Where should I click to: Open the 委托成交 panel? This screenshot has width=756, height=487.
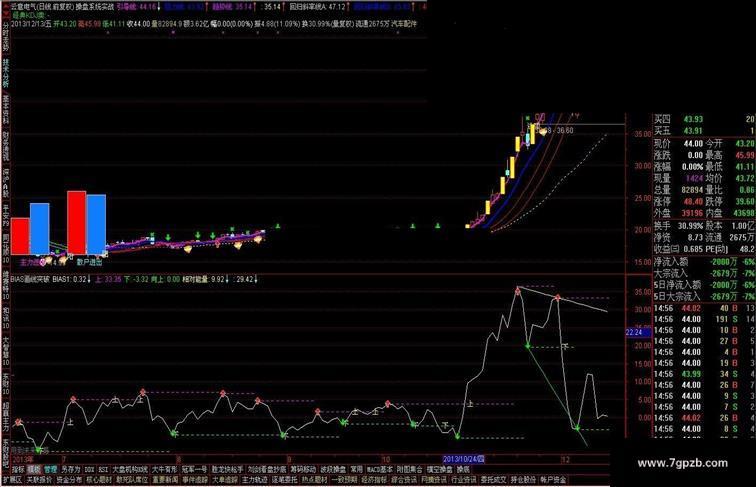tap(494, 480)
